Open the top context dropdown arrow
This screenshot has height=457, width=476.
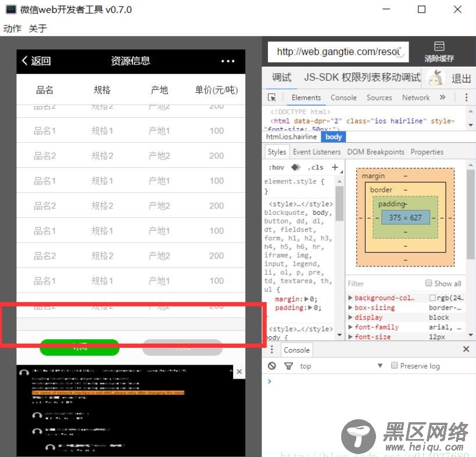[x=380, y=366]
